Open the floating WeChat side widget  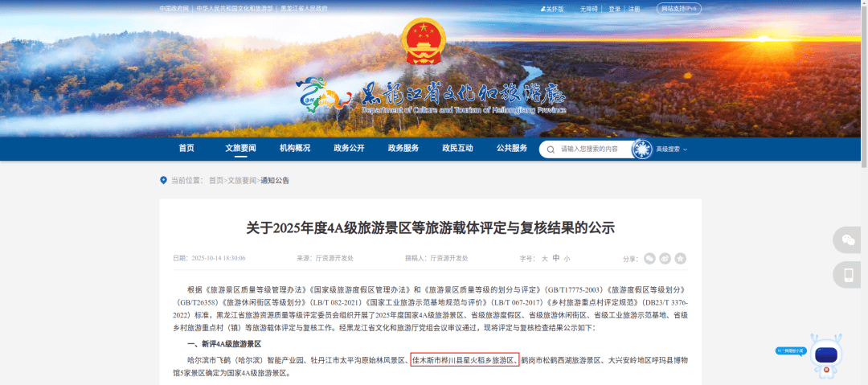848,240
